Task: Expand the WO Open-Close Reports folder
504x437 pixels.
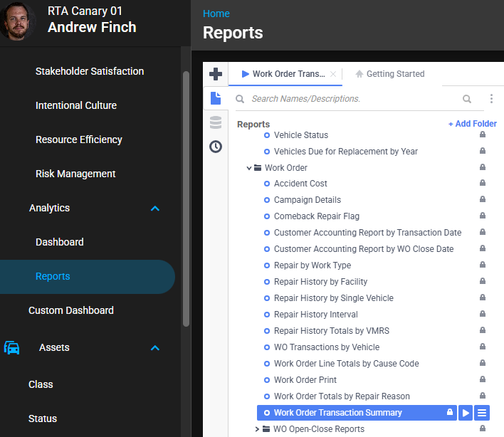Action: pyautogui.click(x=258, y=429)
